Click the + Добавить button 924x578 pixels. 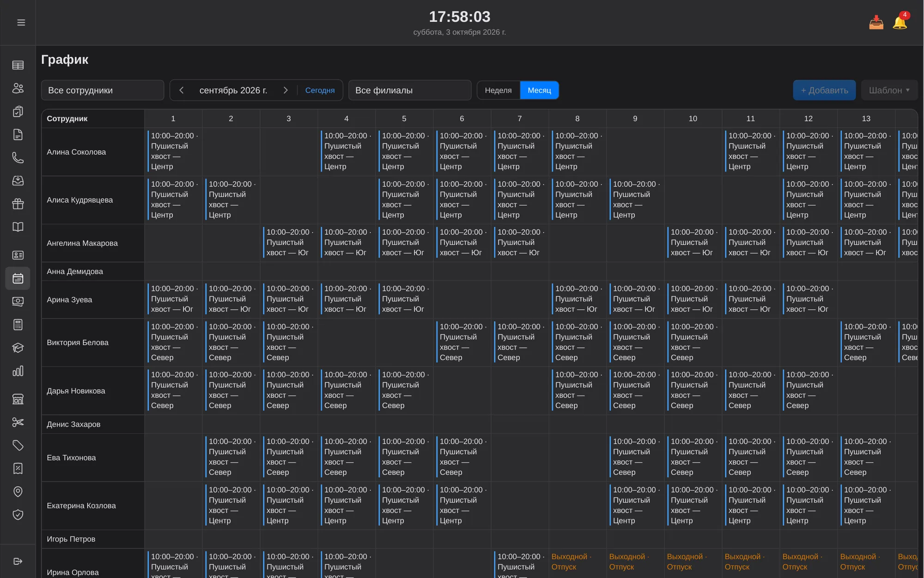click(824, 90)
